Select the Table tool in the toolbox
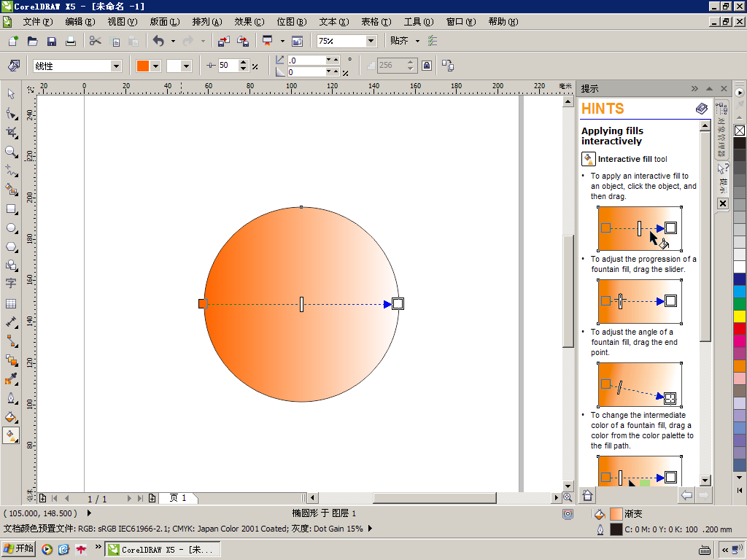The height and width of the screenshot is (560, 747). [11, 303]
